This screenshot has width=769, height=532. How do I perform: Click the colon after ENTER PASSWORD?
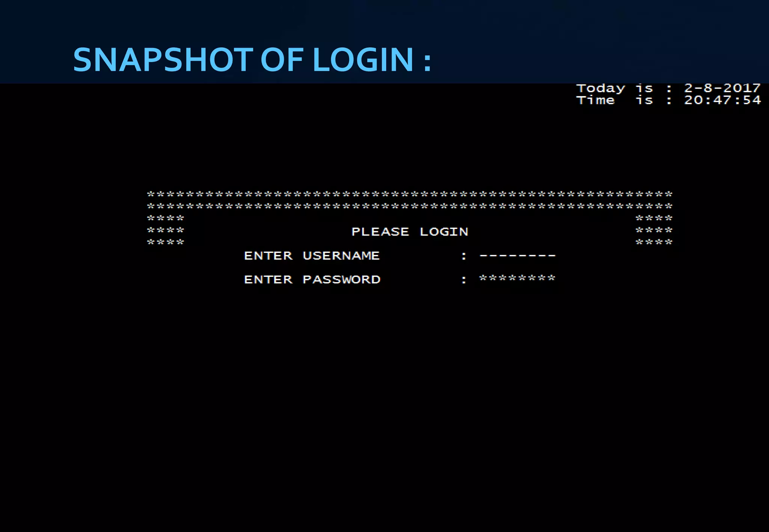[464, 280]
